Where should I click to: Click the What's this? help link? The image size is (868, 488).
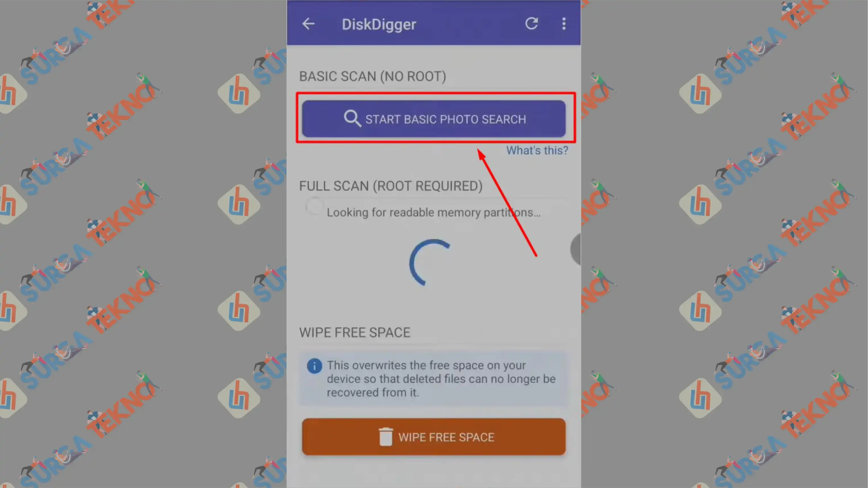pyautogui.click(x=536, y=150)
